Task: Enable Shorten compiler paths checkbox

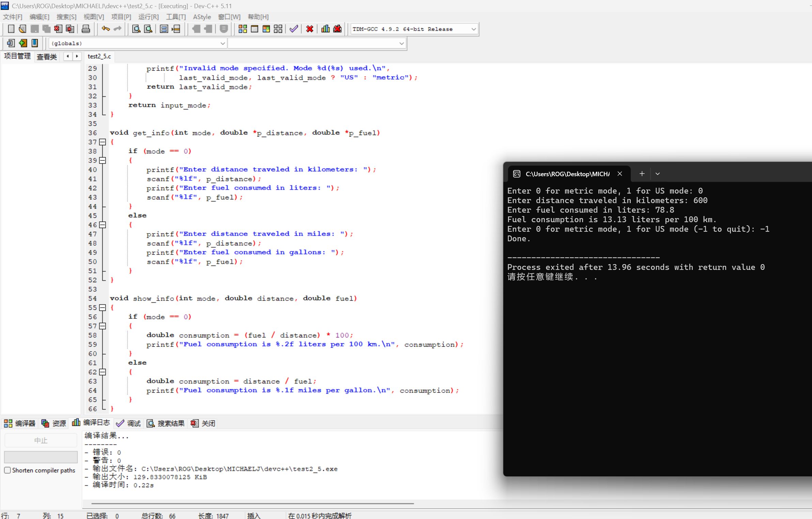Action: 7,470
